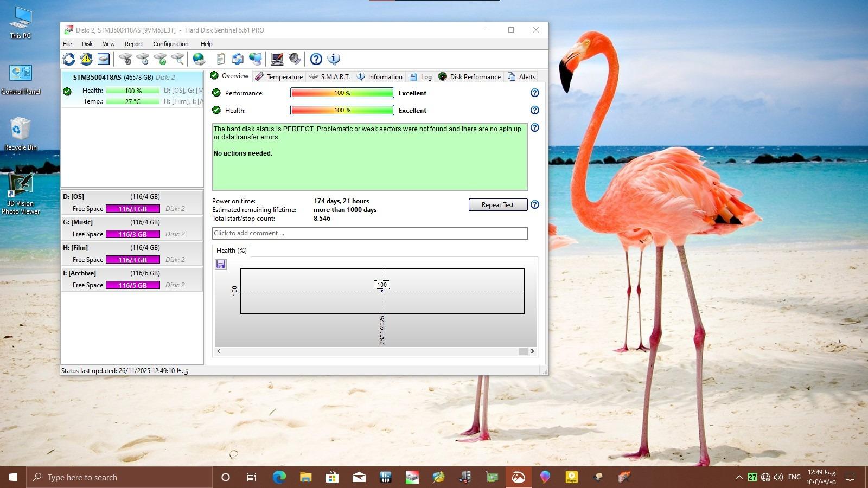Click the computer-with-screwdriver configuration icon
Viewport: 868px width, 488px height.
277,59
